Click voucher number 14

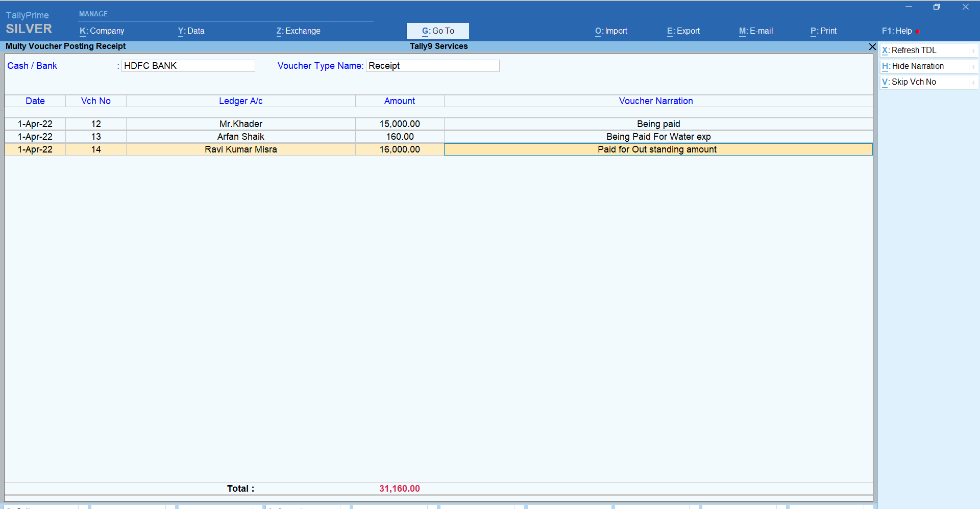point(96,149)
